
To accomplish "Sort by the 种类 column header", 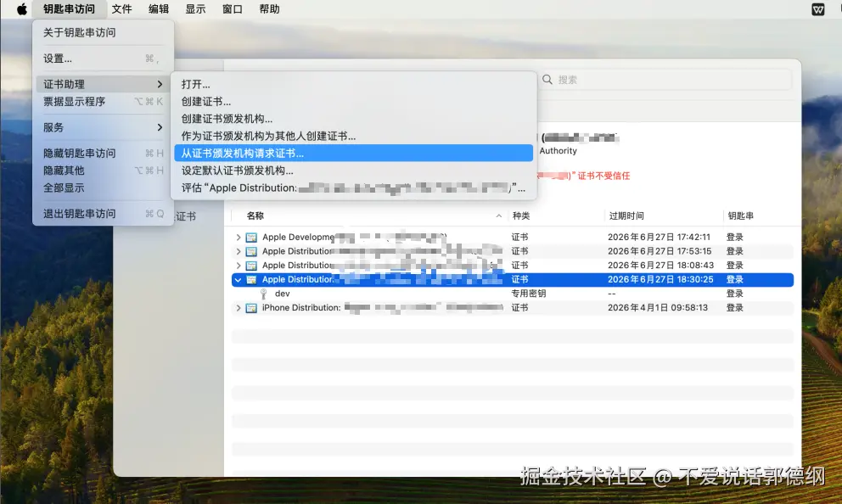I will click(x=521, y=216).
